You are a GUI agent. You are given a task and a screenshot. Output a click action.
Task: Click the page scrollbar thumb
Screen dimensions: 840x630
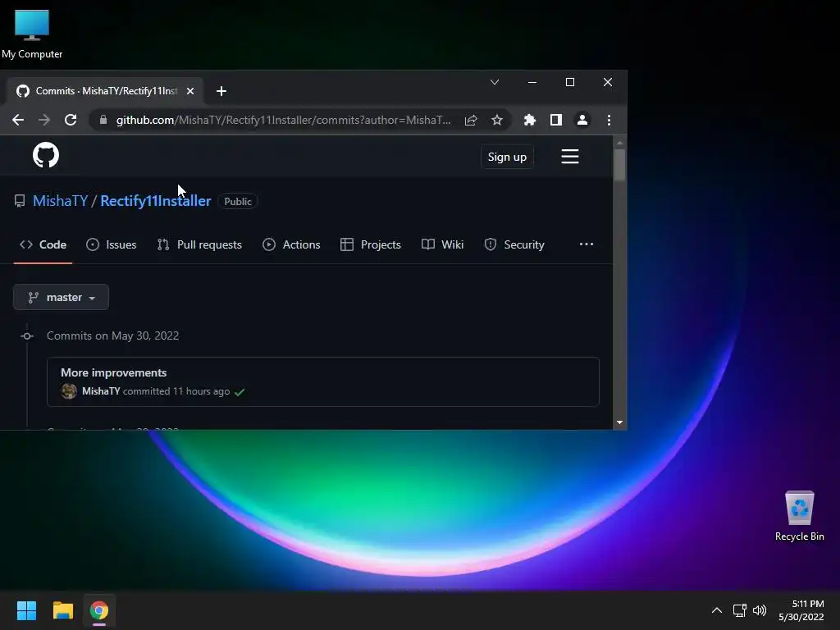619,165
